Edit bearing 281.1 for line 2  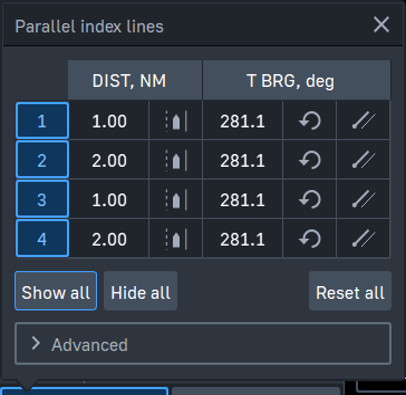242,160
